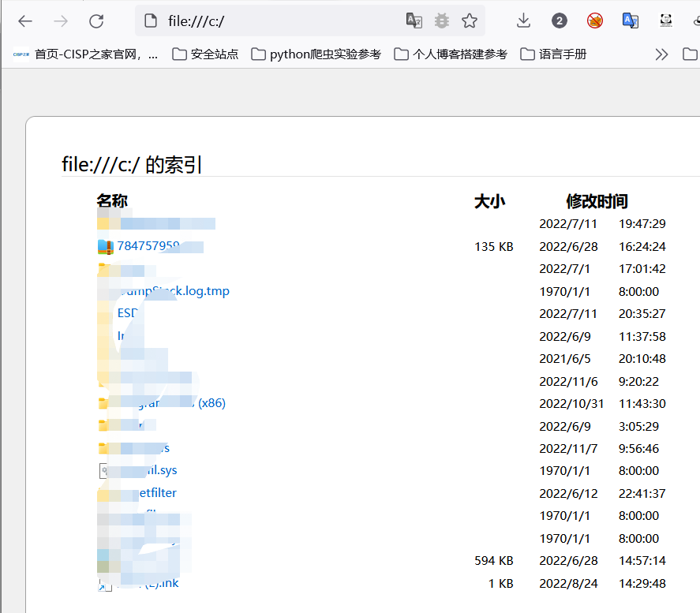Image resolution: width=700 pixels, height=613 pixels.
Task: Click the date 2022/6/28 at 16:24:24
Action: [x=568, y=247]
